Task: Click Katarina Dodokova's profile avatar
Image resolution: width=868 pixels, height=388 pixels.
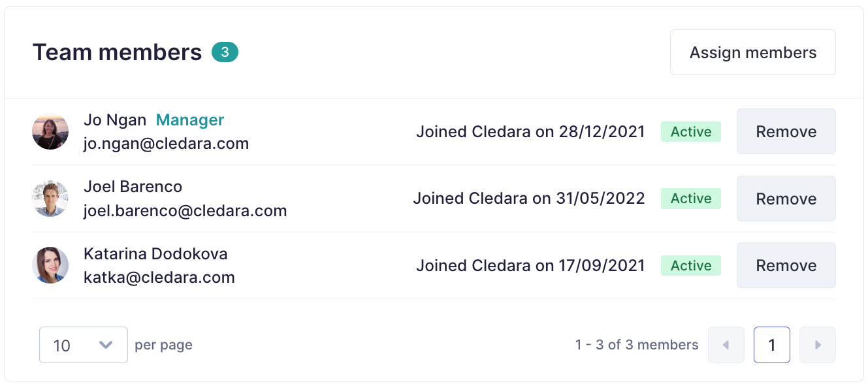Action: click(x=50, y=265)
